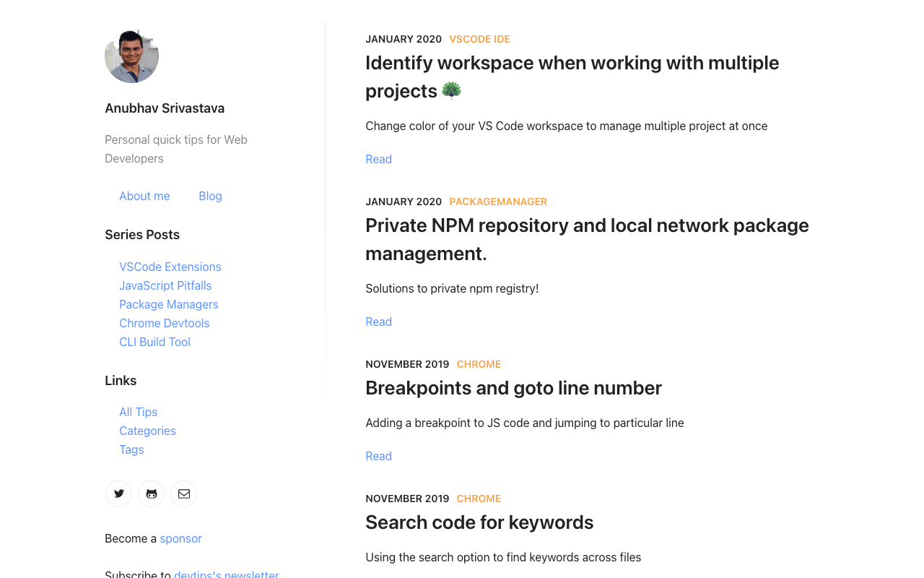Click the NOVEMBER 2019 date above Search code post

(x=407, y=499)
